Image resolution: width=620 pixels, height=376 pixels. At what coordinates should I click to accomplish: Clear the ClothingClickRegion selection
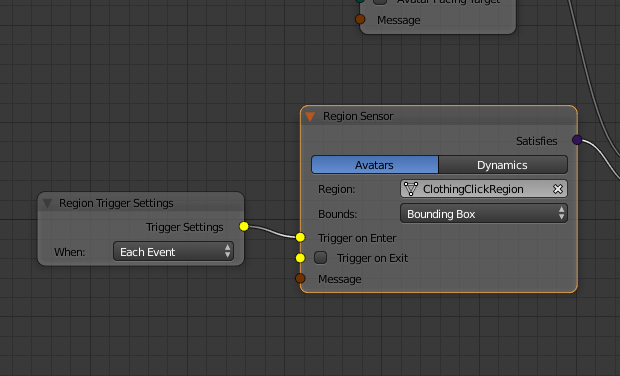(x=558, y=189)
